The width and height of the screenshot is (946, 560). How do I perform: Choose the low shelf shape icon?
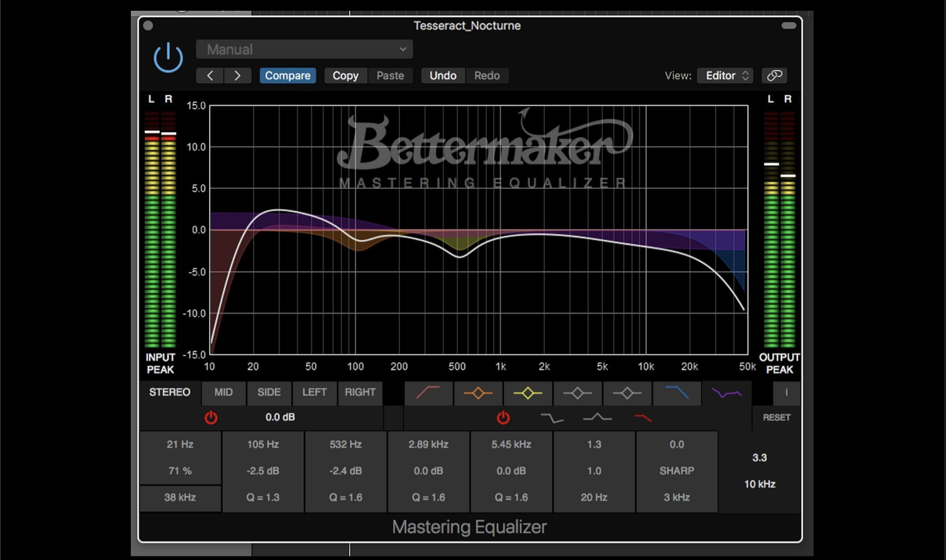(552, 418)
